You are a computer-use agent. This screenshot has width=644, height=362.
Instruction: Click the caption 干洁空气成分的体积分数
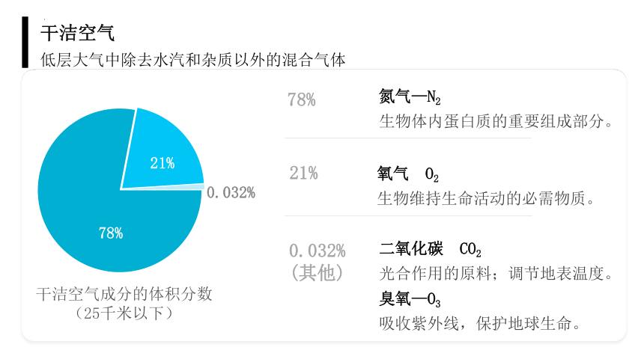coord(124,294)
